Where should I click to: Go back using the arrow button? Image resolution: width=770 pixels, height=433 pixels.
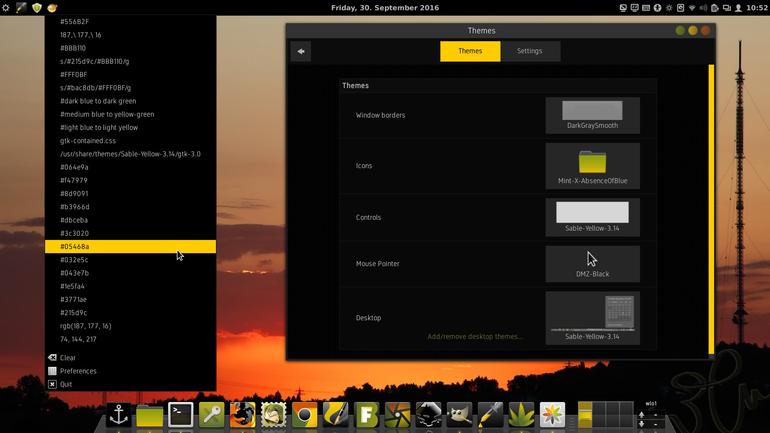click(301, 51)
